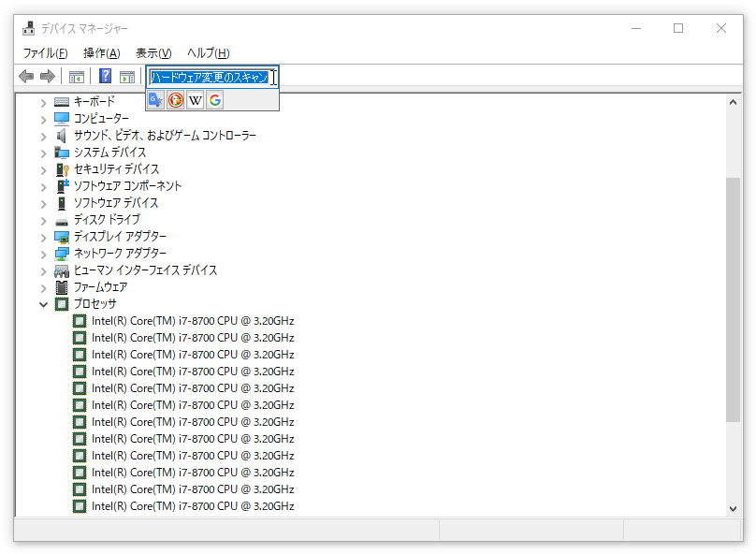This screenshot has width=756, height=554.
Task: Select the speaker icon beside サウンド、ビデオ
Action: click(62, 136)
